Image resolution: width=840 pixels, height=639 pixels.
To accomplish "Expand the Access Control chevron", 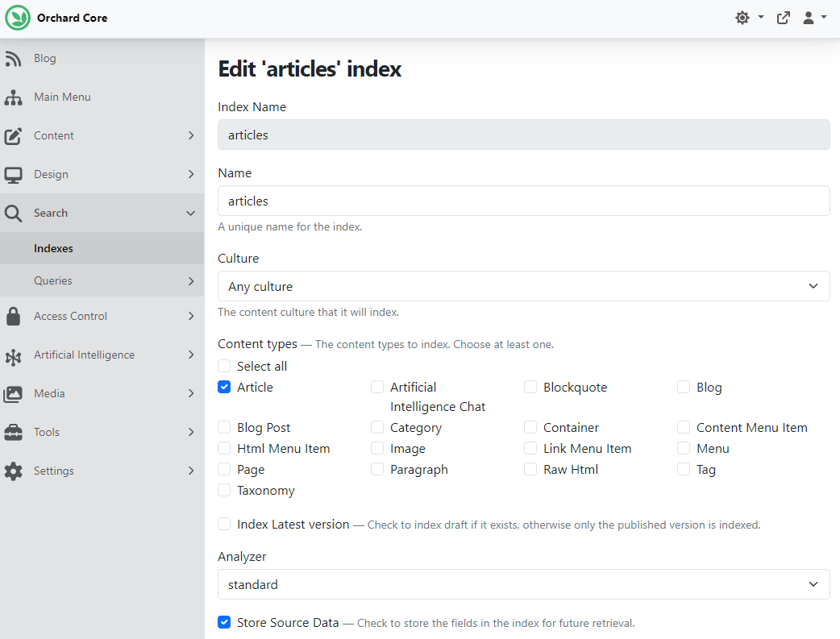I will point(191,316).
